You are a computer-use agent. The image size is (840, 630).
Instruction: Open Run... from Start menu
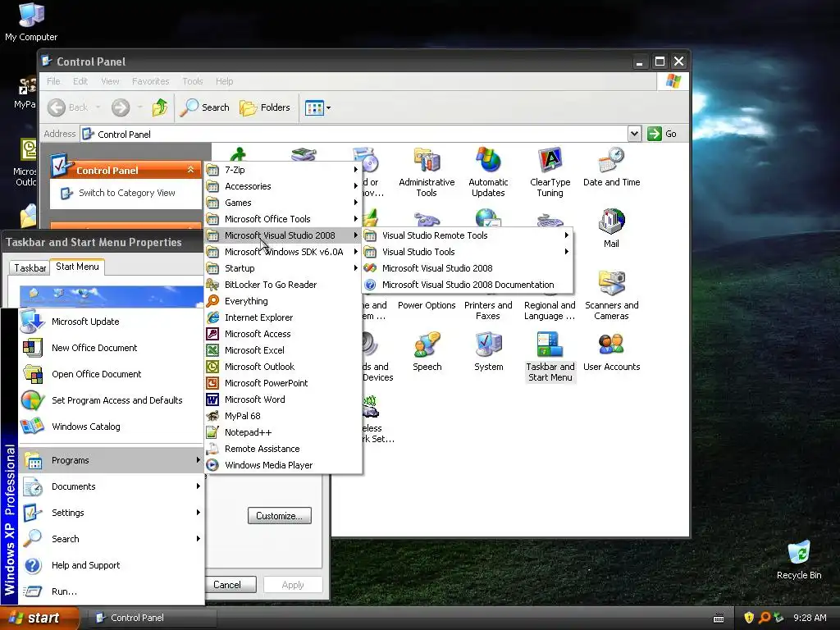(x=112, y=591)
